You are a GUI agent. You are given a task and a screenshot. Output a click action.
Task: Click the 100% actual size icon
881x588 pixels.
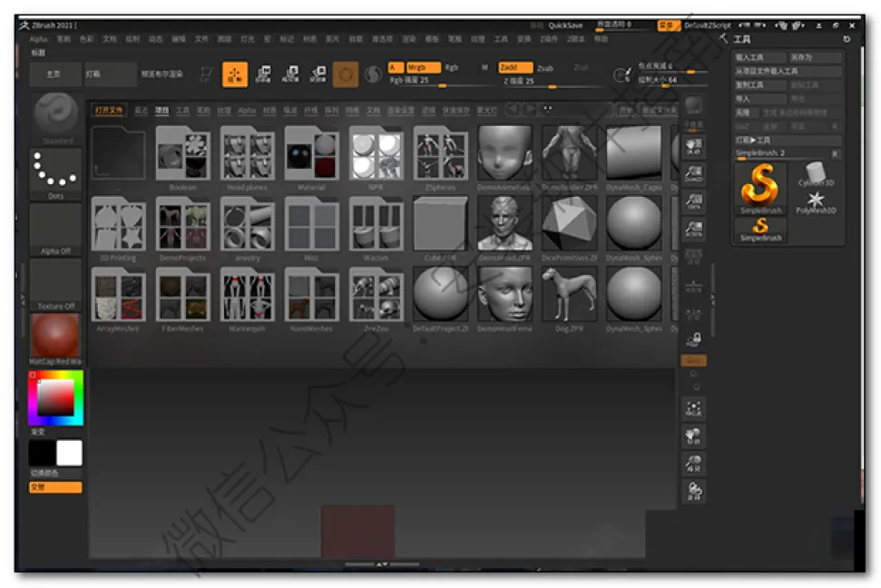(694, 201)
